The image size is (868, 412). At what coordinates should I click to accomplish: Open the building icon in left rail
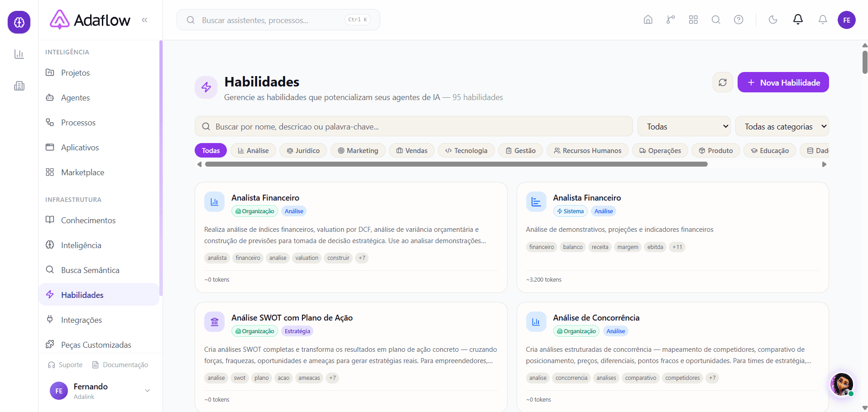click(x=19, y=86)
